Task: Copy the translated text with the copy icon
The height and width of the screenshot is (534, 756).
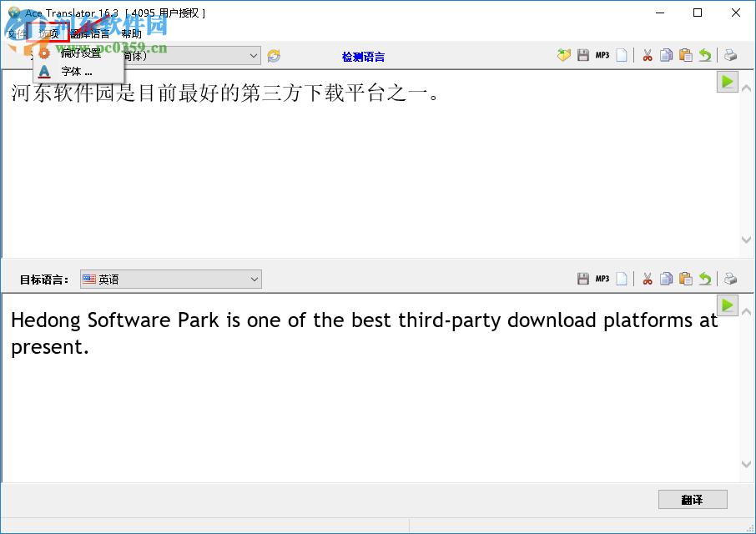Action: tap(665, 279)
